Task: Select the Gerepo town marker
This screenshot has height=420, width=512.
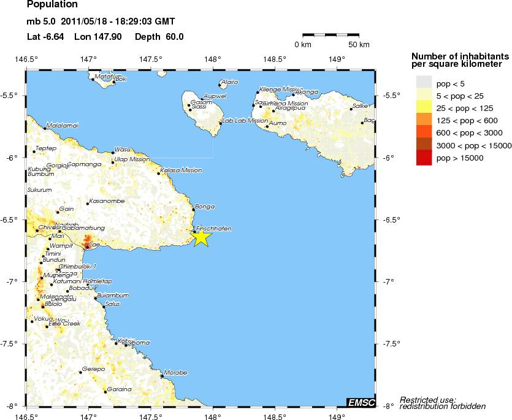Action: (80, 372)
